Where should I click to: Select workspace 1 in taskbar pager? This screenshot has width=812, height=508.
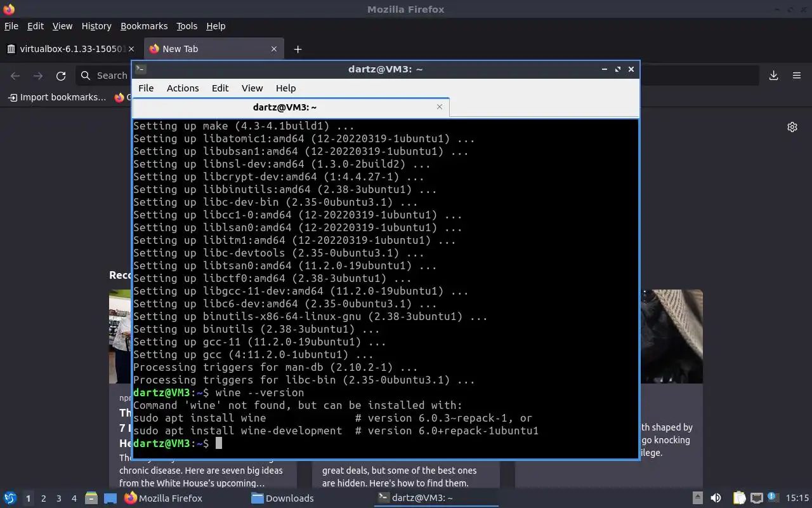point(28,498)
